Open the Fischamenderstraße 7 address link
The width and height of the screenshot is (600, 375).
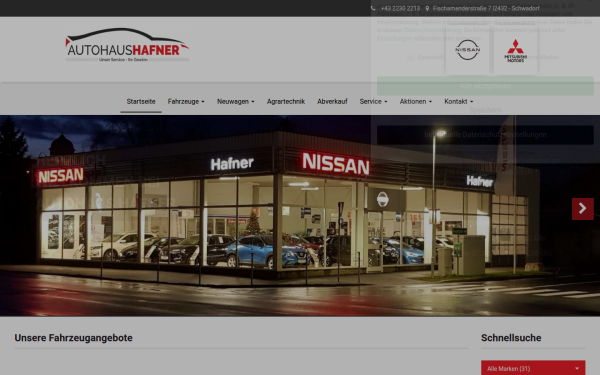(x=486, y=8)
